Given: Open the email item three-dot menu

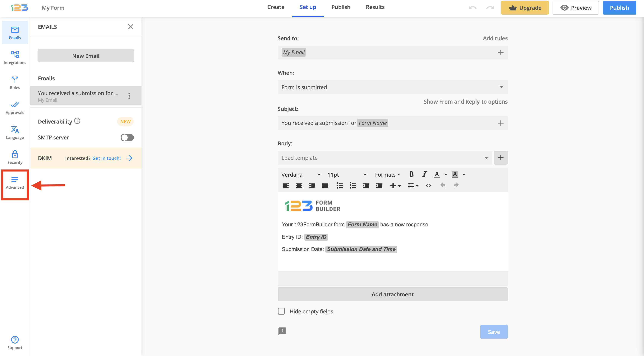Looking at the screenshot, I should pyautogui.click(x=129, y=96).
